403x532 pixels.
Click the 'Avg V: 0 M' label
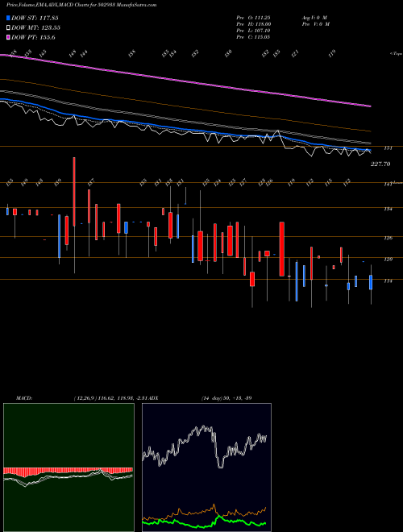click(314, 17)
